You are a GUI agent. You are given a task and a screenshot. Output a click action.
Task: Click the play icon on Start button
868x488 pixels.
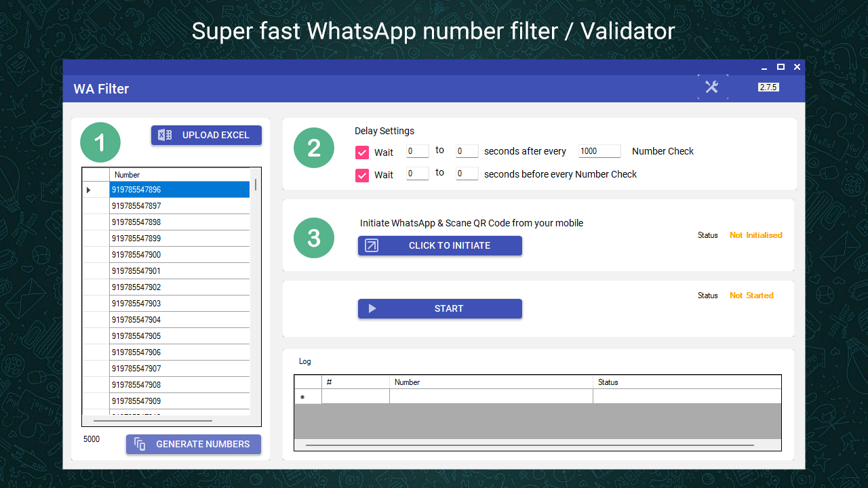click(x=372, y=308)
